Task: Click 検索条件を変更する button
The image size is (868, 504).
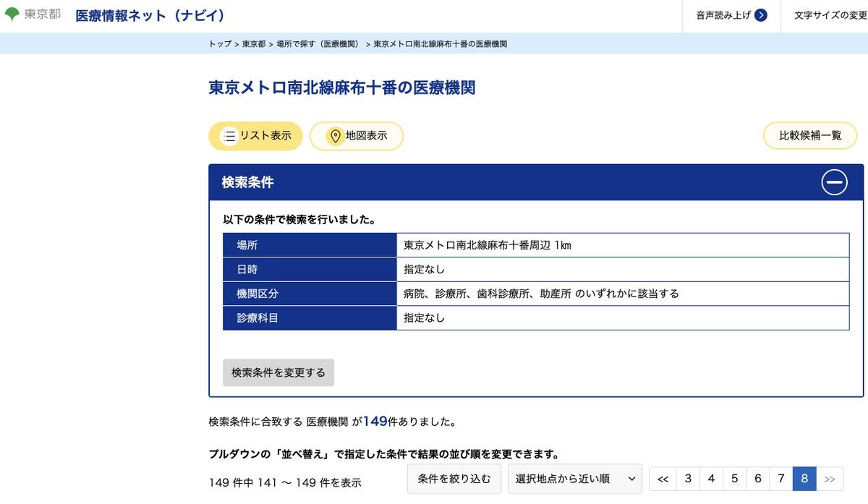Action: [278, 372]
